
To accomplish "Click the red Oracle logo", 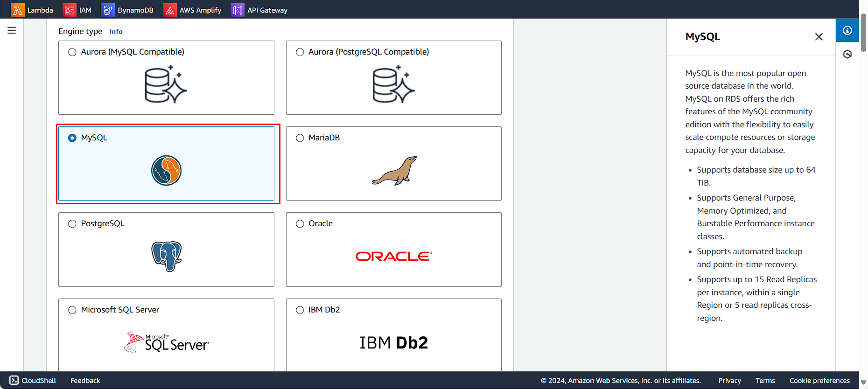I will coord(394,256).
